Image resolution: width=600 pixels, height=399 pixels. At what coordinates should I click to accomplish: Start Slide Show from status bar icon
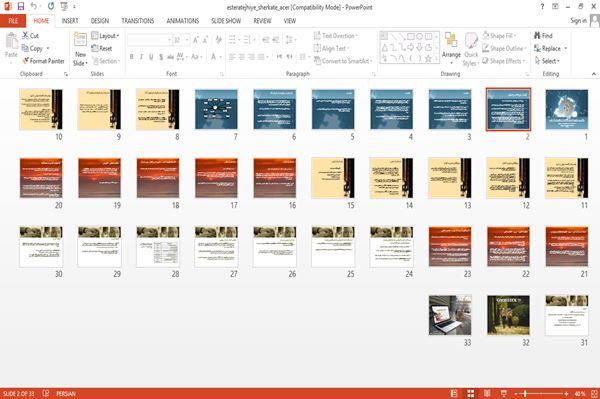[x=504, y=393]
